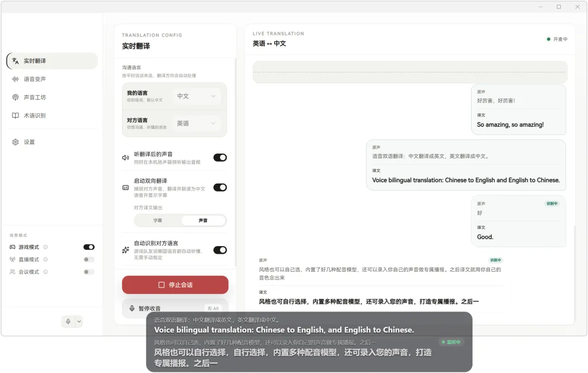The image size is (588, 373).
Task: Open the 实时翻译 sidebar item
Action: [x=52, y=61]
